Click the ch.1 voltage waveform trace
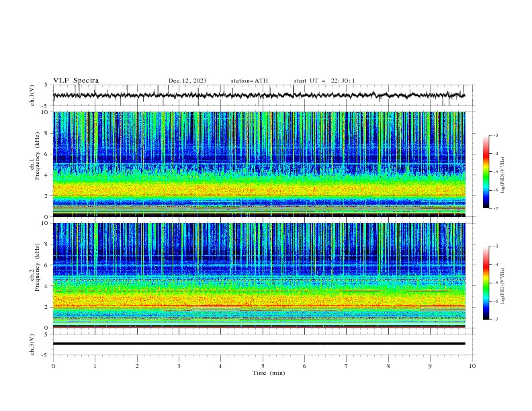Viewport: 532px width, 411px height. point(259,95)
